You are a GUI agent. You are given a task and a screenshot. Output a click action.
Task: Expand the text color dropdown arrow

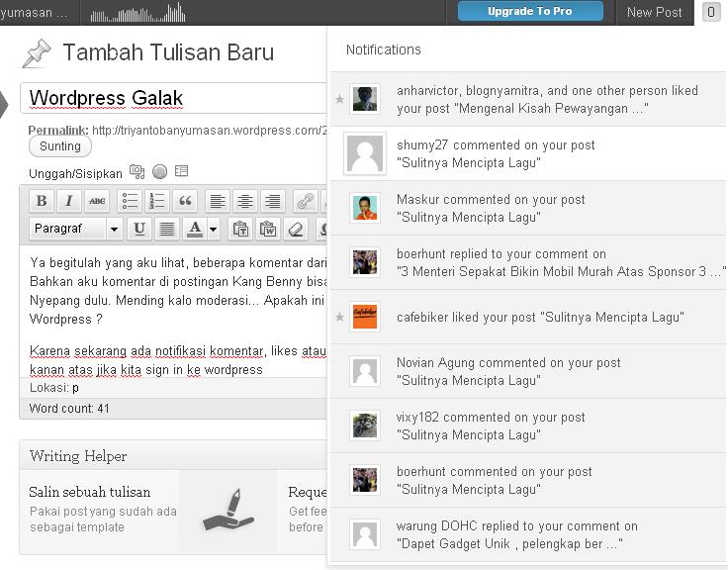tap(214, 230)
